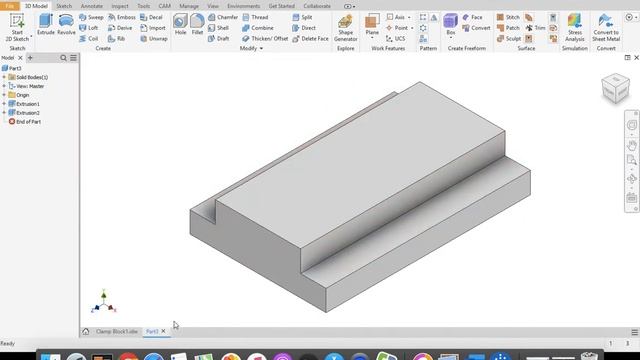The width and height of the screenshot is (640, 360).
Task: Select the Delete Face tool
Action: 311,38
